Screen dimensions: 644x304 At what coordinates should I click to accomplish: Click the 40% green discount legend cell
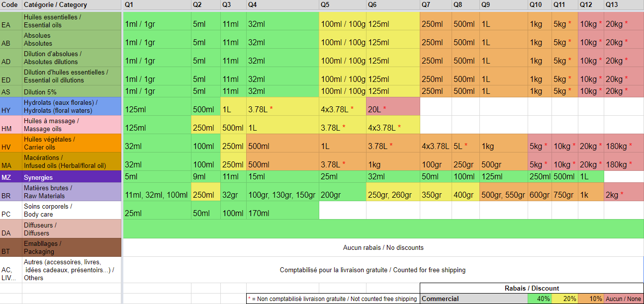[x=540, y=299]
